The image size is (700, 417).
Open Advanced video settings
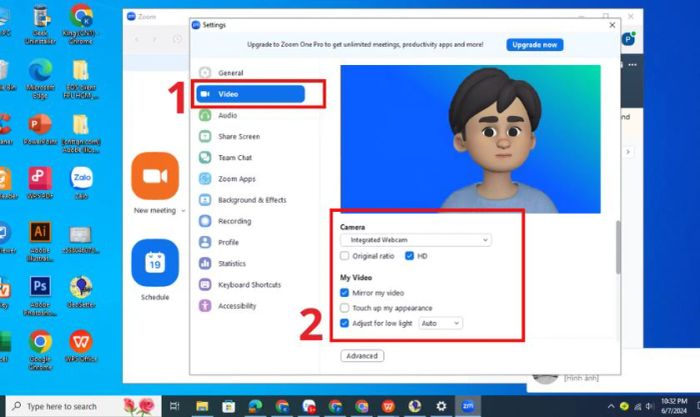coord(362,356)
